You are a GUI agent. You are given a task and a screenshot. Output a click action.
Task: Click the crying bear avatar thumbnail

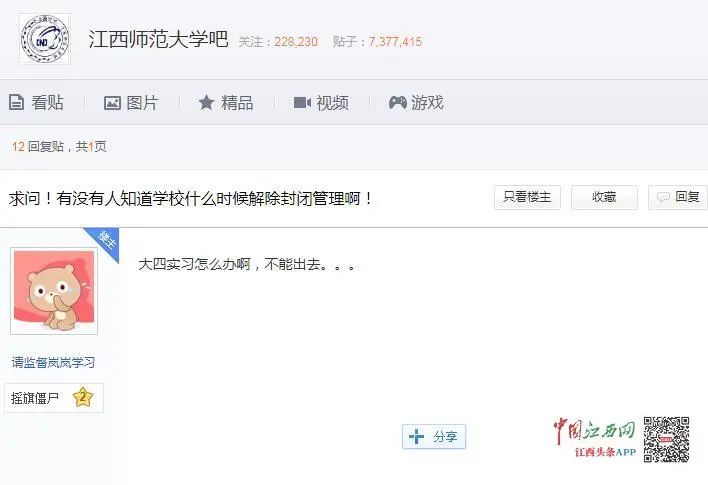coord(54,291)
